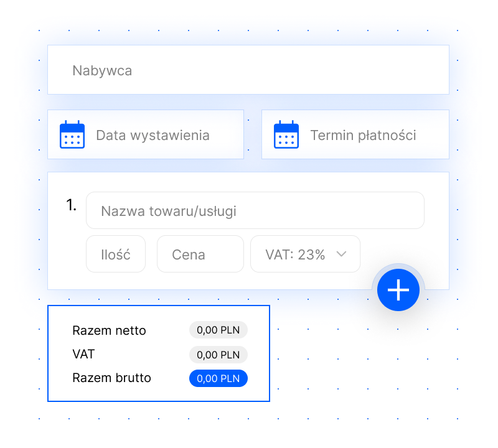Click the Cena price field

click(x=200, y=254)
